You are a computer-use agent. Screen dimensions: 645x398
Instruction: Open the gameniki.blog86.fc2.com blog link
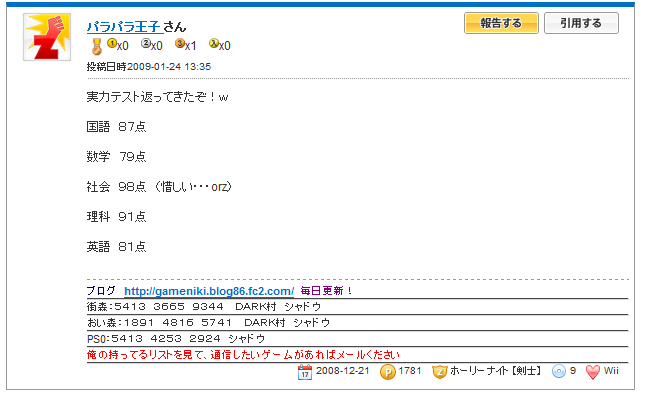click(x=209, y=291)
